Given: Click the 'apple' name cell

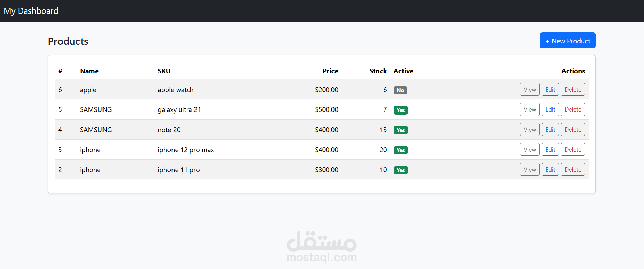Looking at the screenshot, I should (88, 90).
